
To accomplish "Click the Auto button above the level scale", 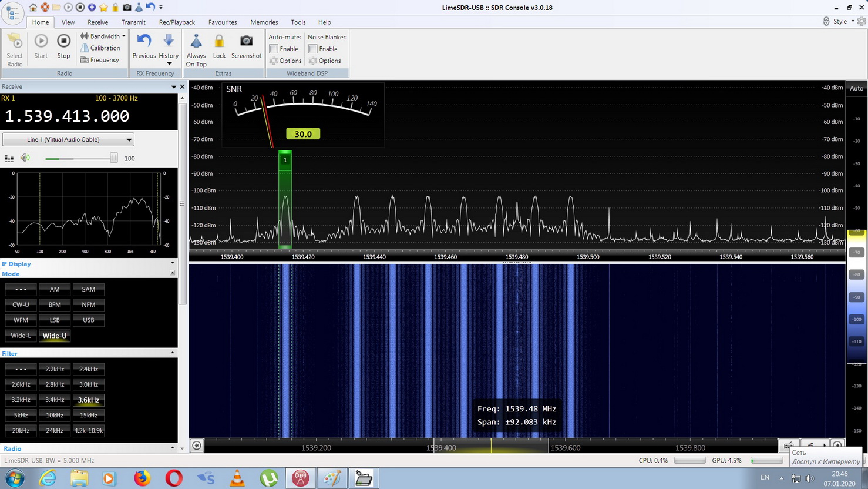I will (x=856, y=88).
